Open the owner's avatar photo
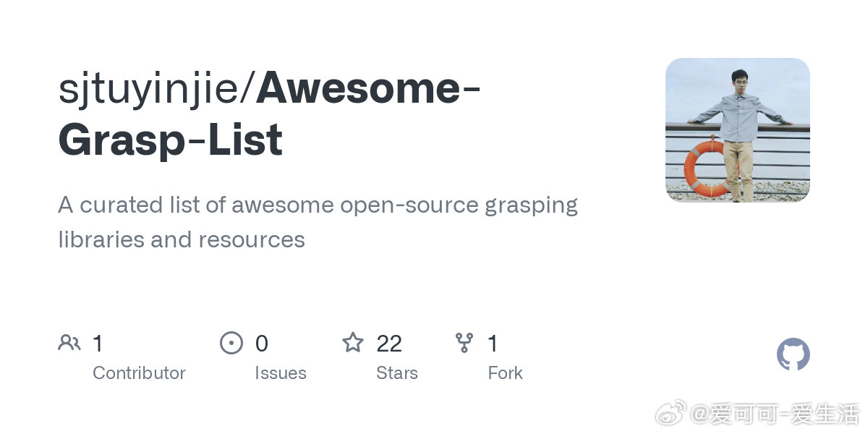Viewport: 868px width, 434px height. coord(738,129)
